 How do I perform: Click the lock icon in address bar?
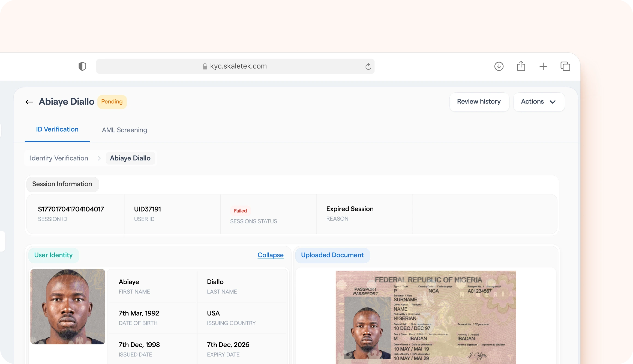click(x=205, y=66)
